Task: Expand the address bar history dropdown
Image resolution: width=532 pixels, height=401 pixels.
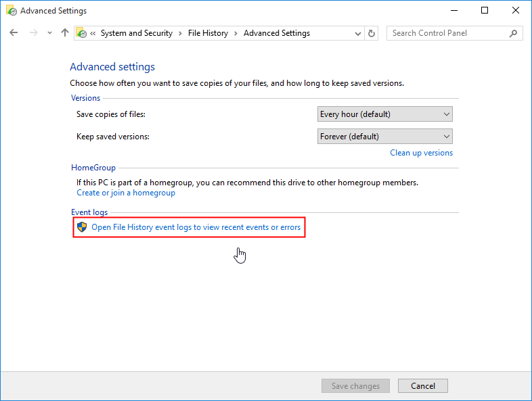Action: (x=359, y=33)
